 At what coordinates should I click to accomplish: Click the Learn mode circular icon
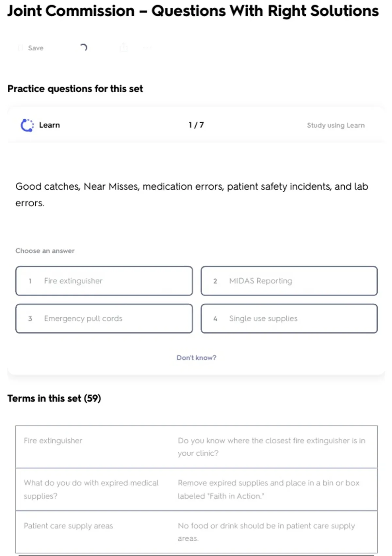pos(27,125)
